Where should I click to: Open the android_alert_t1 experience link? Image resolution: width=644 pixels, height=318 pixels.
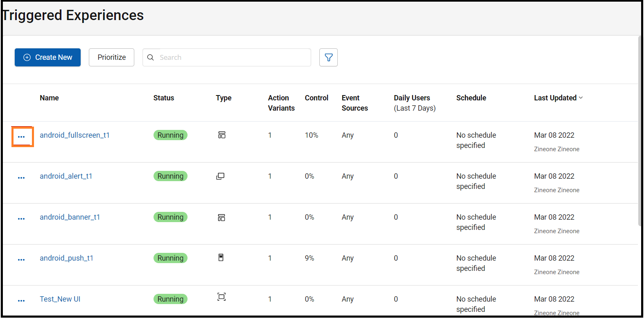tap(66, 176)
